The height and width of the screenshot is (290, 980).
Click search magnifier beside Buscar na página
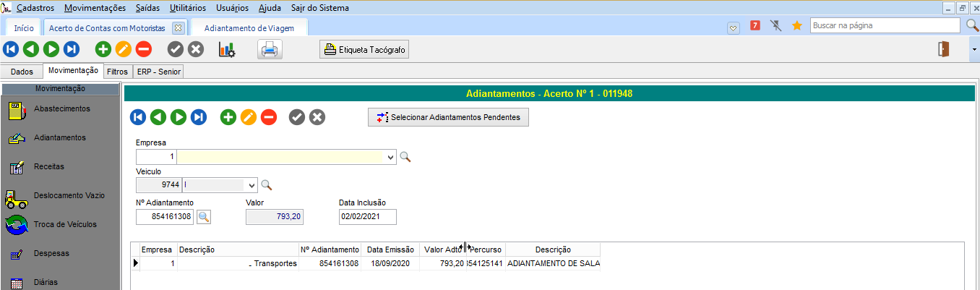tap(972, 25)
